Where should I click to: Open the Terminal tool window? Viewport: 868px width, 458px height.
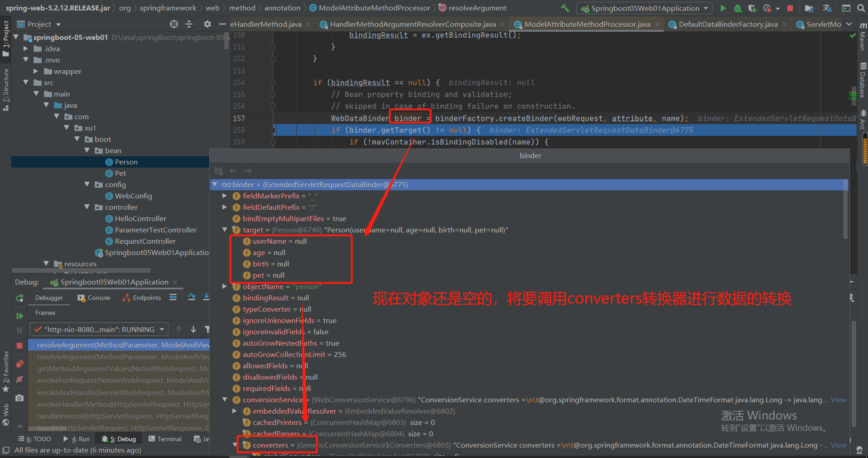pyautogui.click(x=164, y=439)
